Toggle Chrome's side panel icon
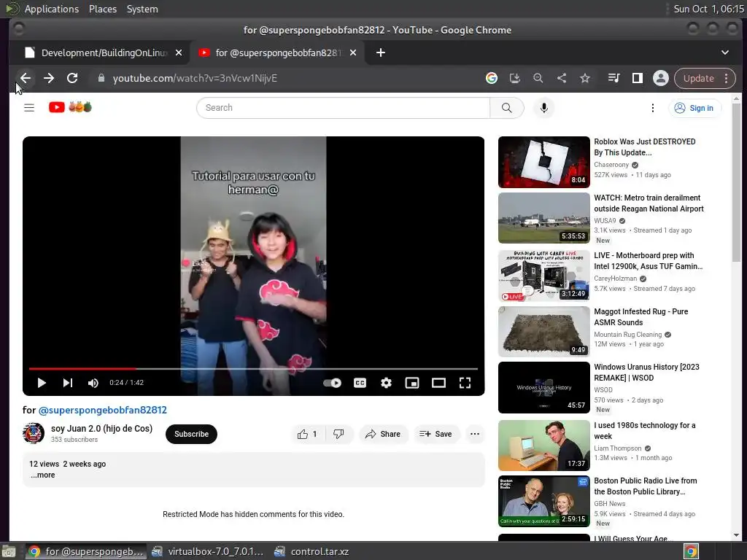Viewport: 747px width, 560px height. click(x=638, y=78)
